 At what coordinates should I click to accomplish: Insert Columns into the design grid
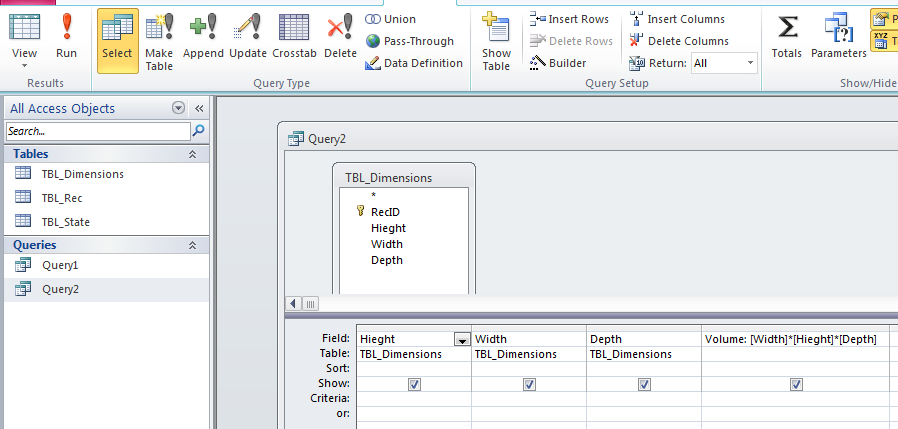click(x=676, y=19)
